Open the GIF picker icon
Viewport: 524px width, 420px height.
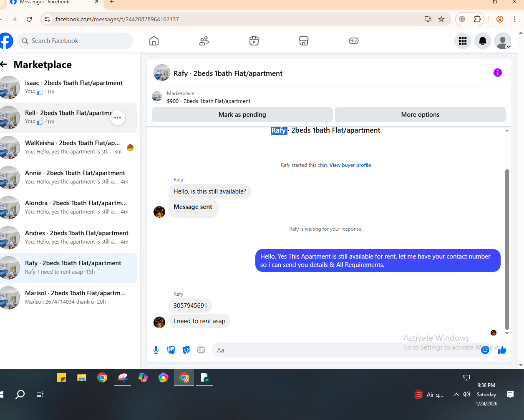pyautogui.click(x=201, y=350)
